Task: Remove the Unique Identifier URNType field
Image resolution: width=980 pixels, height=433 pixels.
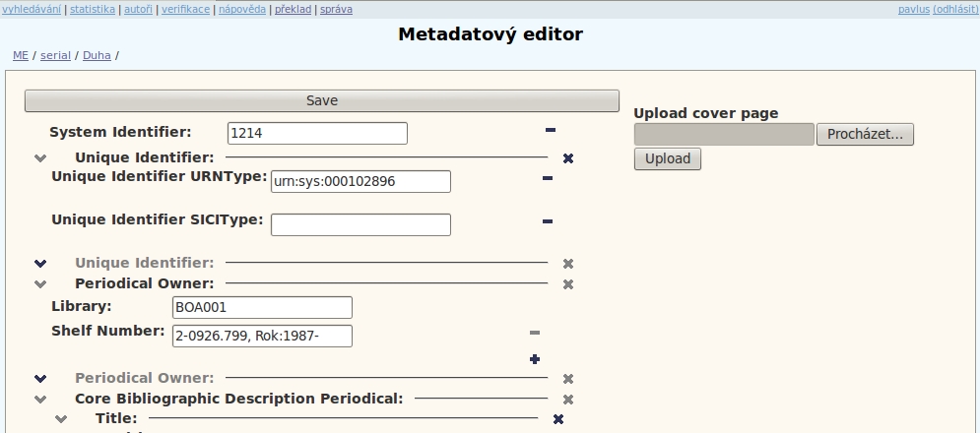Action: pos(548,178)
